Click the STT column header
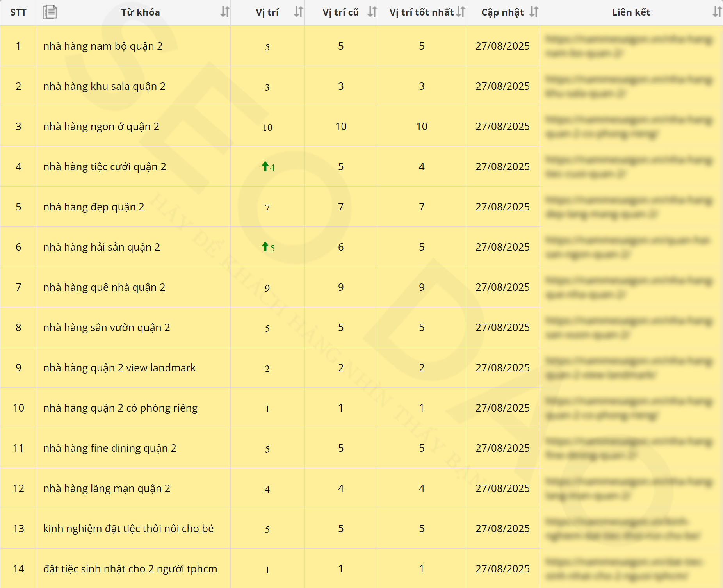This screenshot has height=588, width=723. click(x=18, y=12)
